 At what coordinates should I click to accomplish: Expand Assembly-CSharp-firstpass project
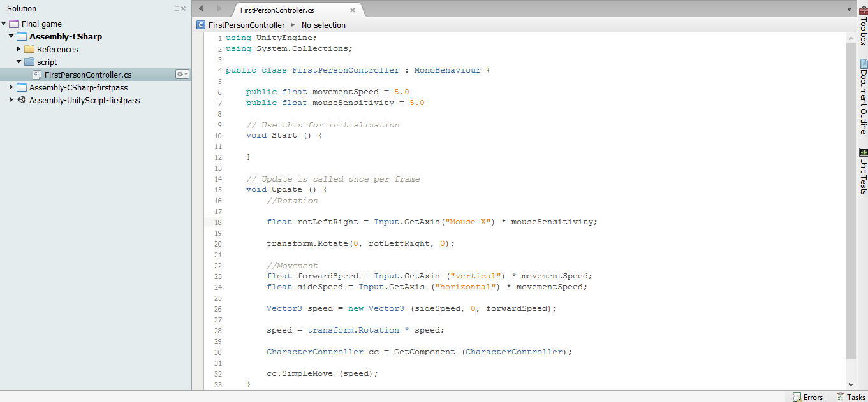[11, 87]
